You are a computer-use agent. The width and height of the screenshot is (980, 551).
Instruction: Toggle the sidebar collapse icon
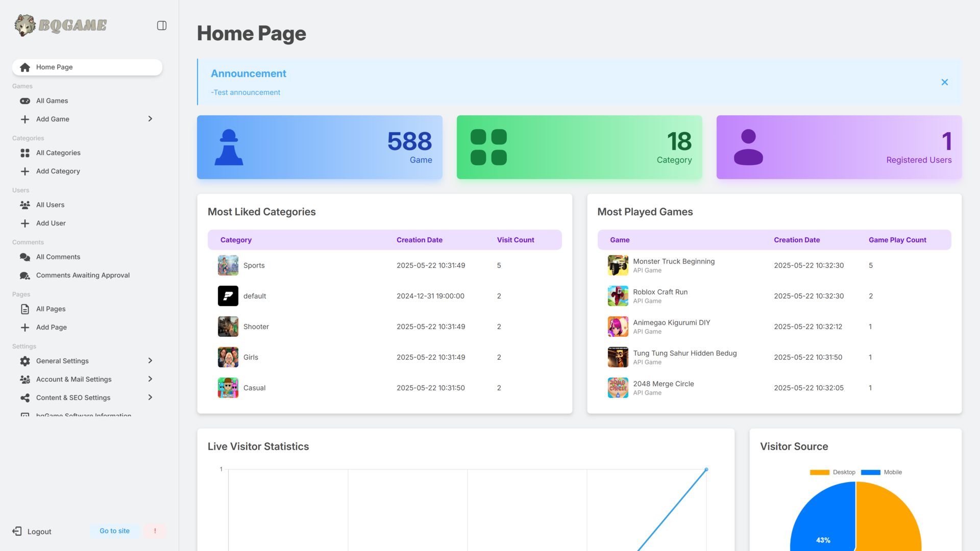tap(161, 26)
